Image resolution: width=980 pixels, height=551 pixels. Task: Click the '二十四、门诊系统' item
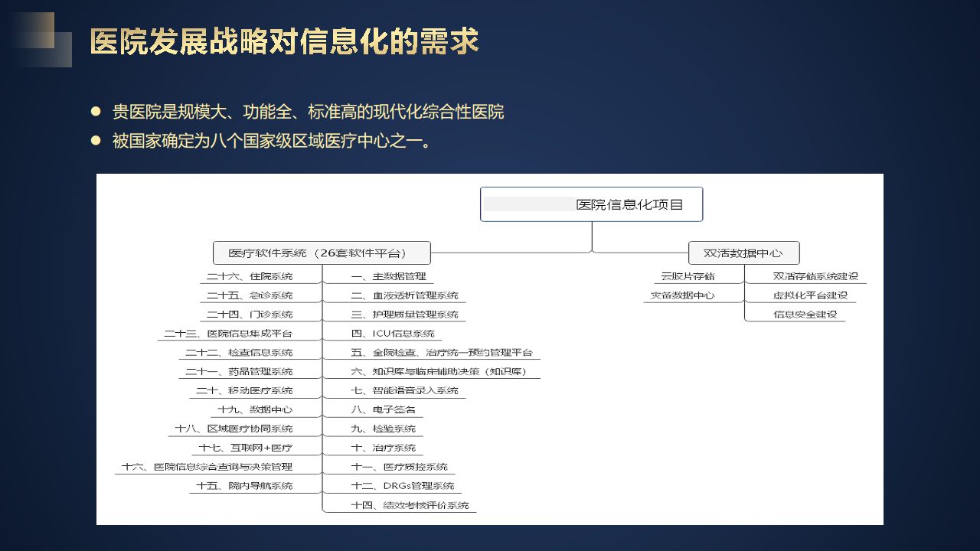(x=250, y=315)
